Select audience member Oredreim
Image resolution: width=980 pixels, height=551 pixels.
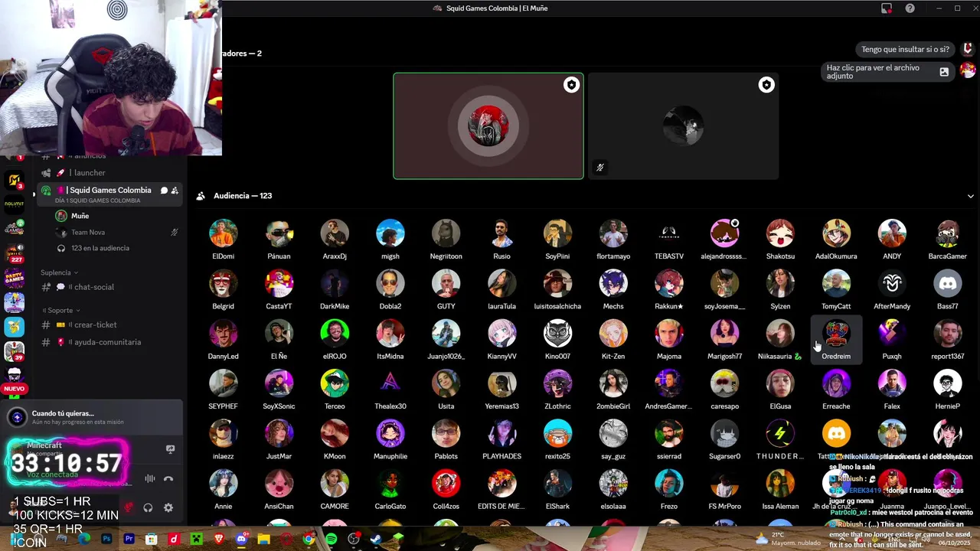point(836,341)
